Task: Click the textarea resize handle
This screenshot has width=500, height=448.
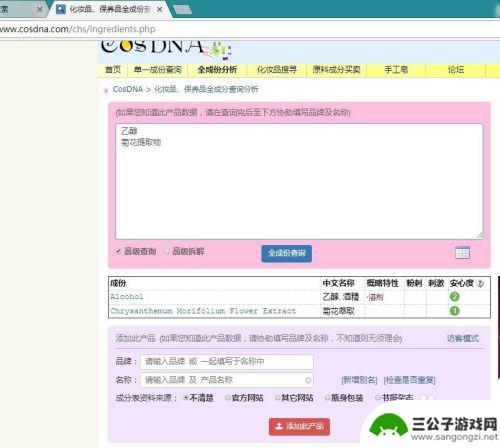Action: [480, 236]
